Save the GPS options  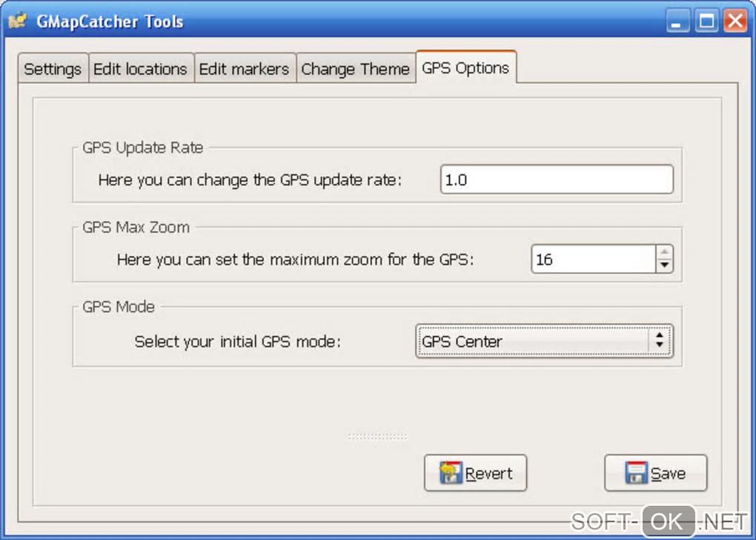click(656, 473)
